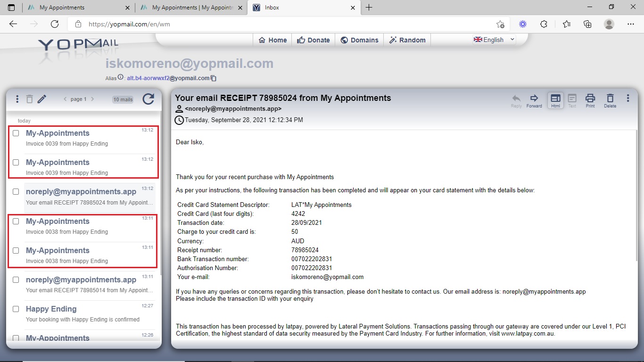Tick the Happy Ending booking email checkbox
Image resolution: width=644 pixels, height=362 pixels.
16,309
